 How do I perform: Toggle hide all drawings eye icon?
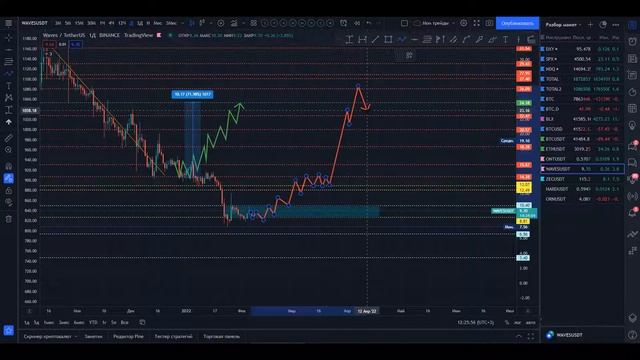click(x=9, y=202)
